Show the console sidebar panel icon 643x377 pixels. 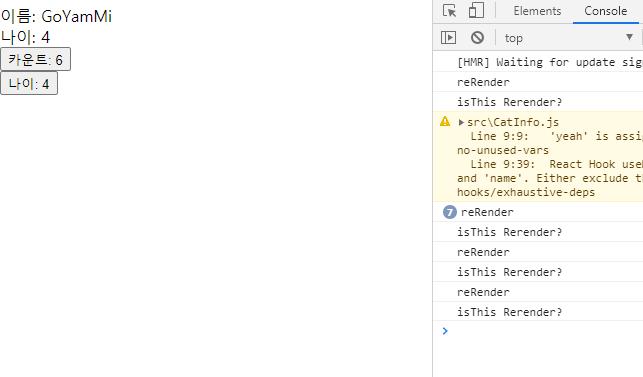448,38
